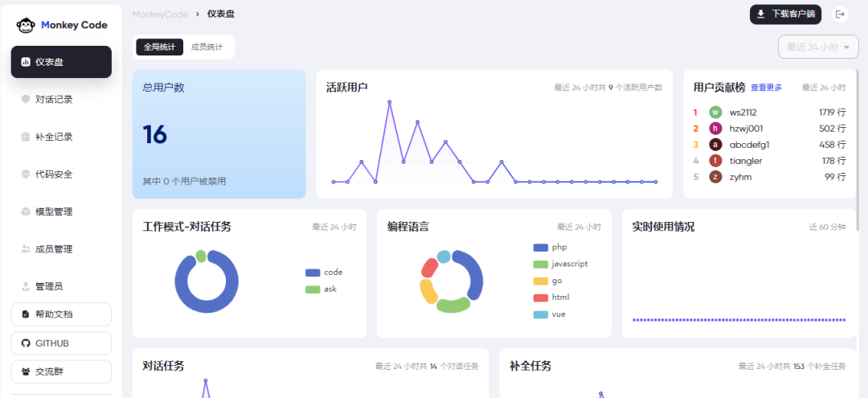Click the MonkeyCode breadcrumb link
This screenshot has width=868, height=398.
pos(160,14)
